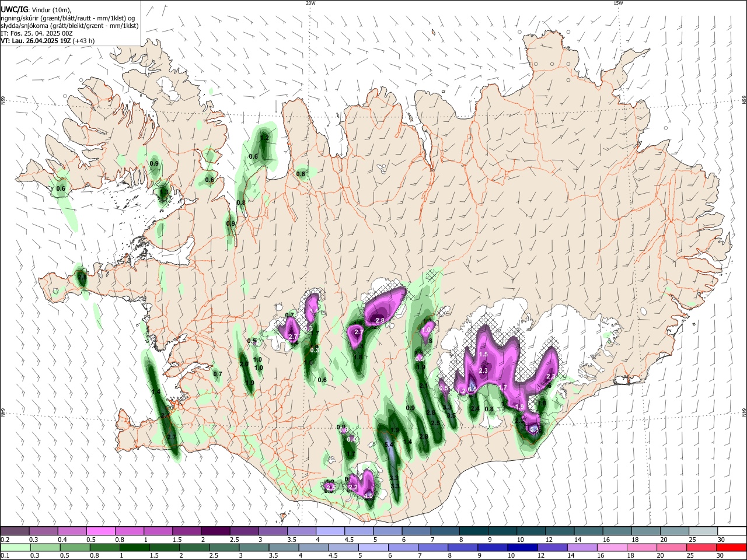Click the 2.2 value on the southern snow patch
Viewport: 747px width, 560px height.
point(352,487)
